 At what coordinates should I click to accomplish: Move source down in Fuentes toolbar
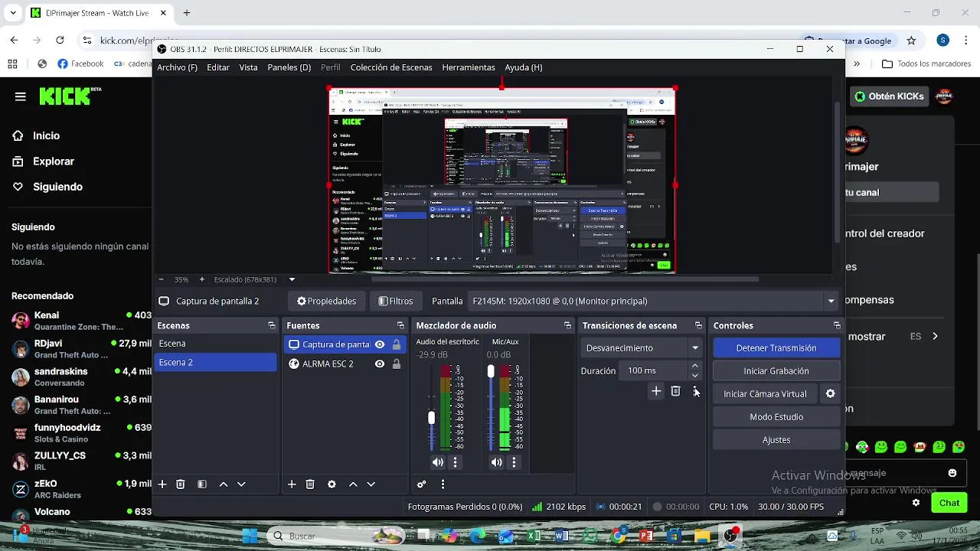(x=371, y=484)
